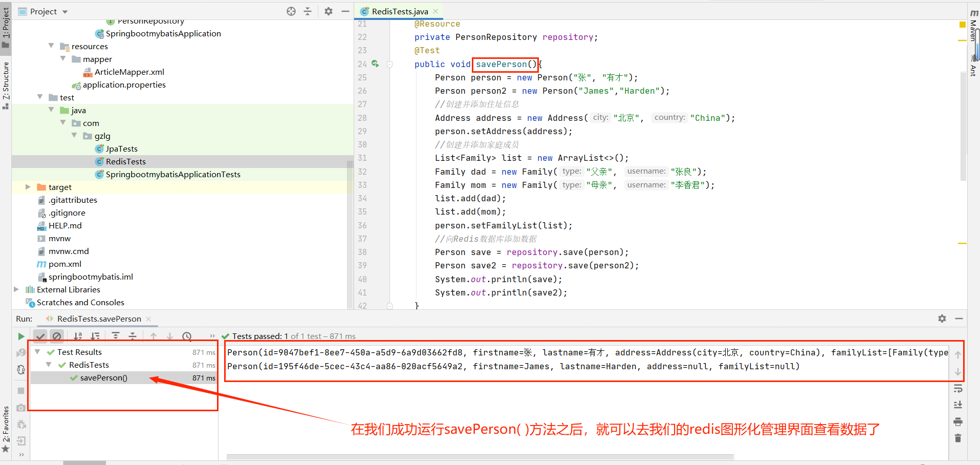980x465 pixels.
Task: Select opened file with crosshair icon above project tree
Action: pyautogui.click(x=291, y=11)
